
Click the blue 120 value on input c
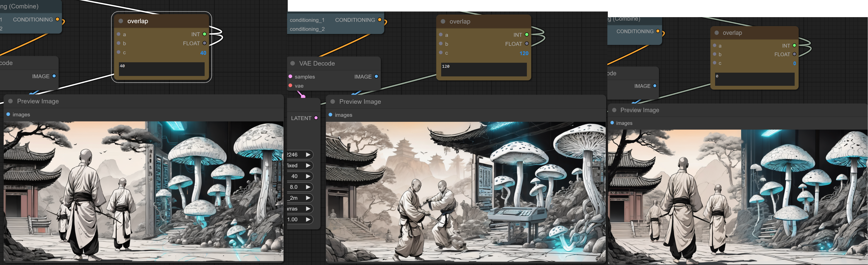(524, 53)
